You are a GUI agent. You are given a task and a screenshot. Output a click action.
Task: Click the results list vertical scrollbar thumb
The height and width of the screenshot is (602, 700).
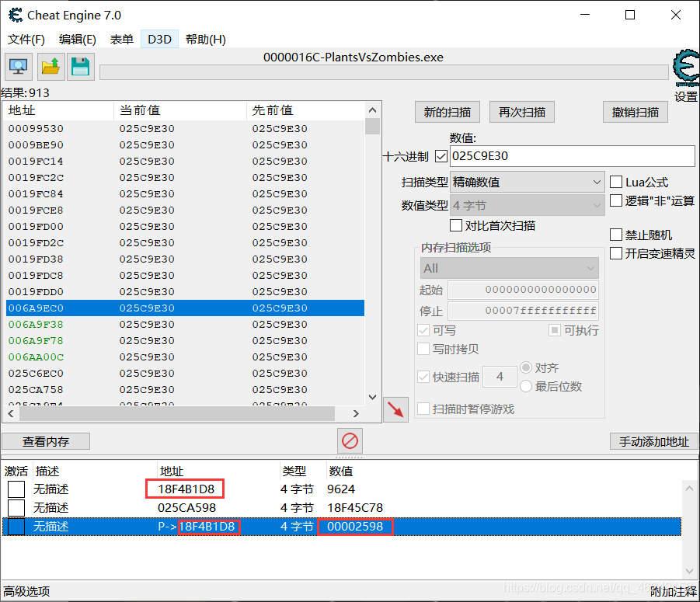[372, 126]
